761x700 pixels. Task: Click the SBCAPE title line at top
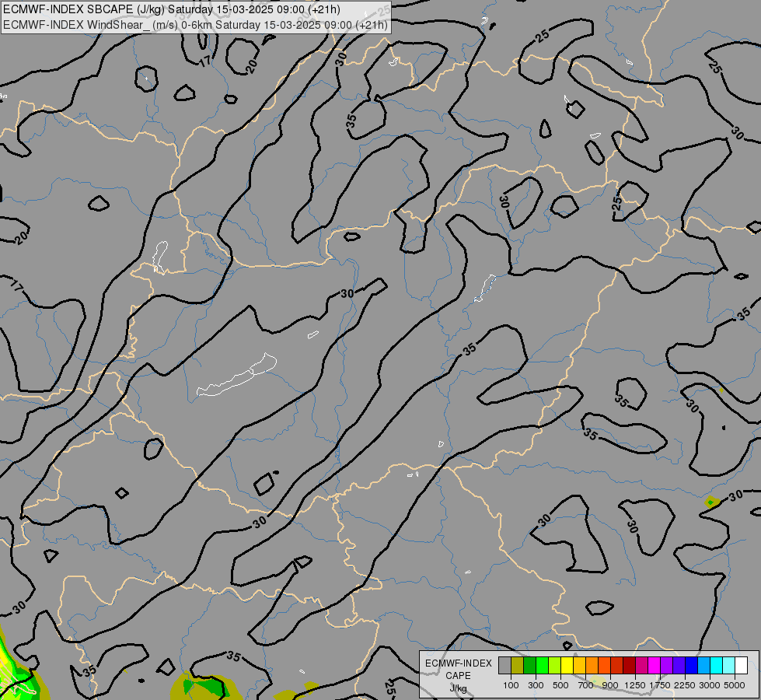click(x=172, y=9)
